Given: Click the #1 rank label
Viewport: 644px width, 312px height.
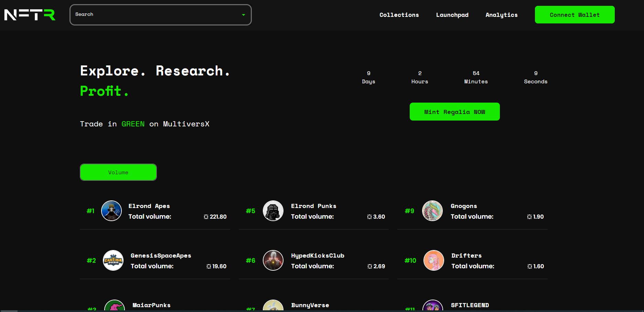Looking at the screenshot, I should 90,211.
